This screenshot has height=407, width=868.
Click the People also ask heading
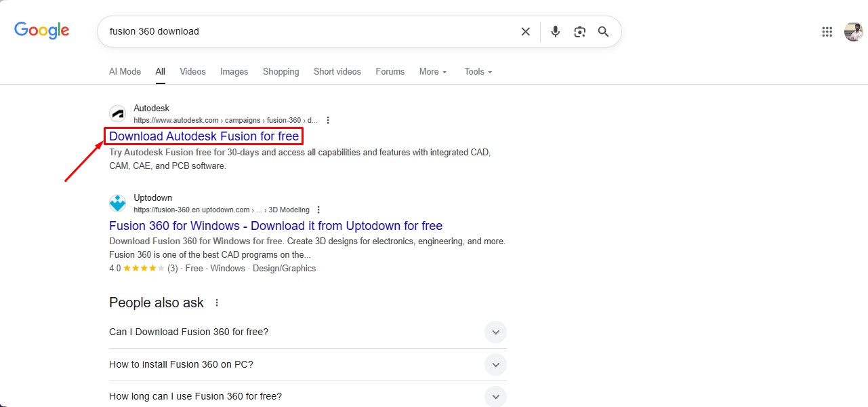(157, 303)
